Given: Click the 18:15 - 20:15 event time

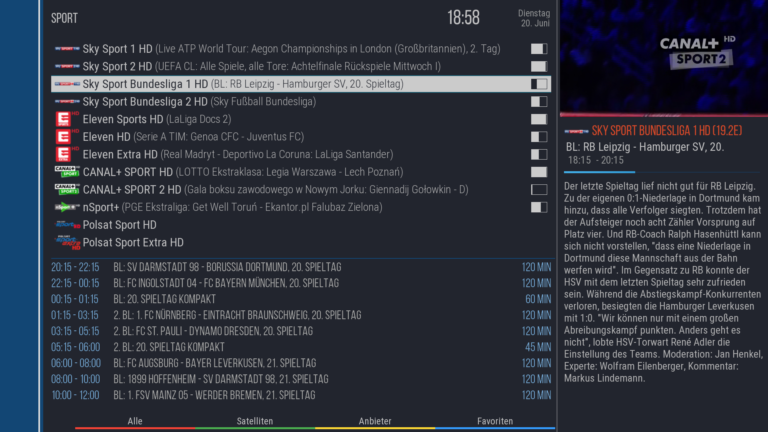Looking at the screenshot, I should coord(596,161).
